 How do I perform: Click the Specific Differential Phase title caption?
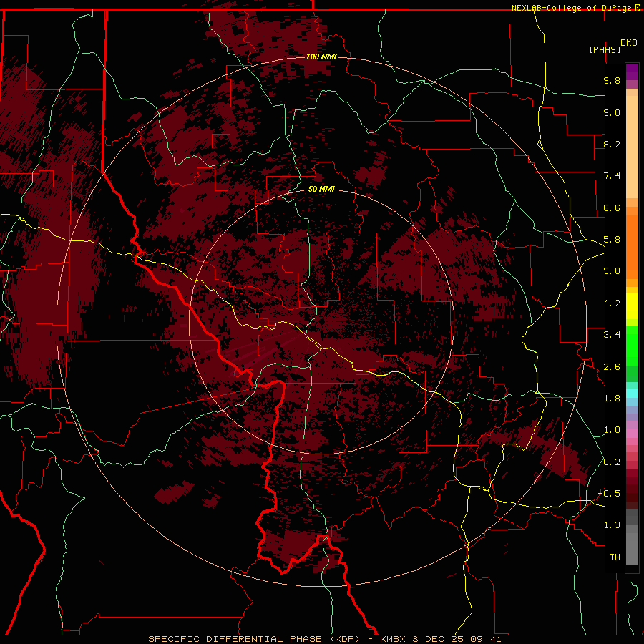tap(324, 639)
